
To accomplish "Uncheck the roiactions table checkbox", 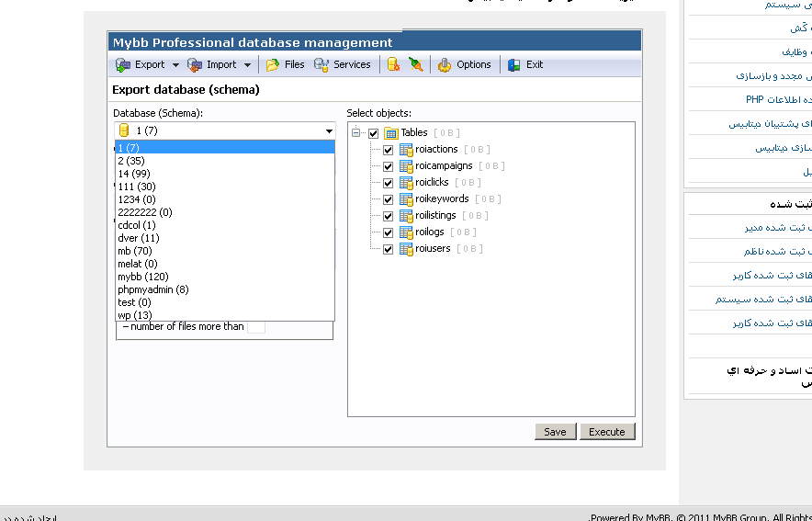I will (x=389, y=150).
